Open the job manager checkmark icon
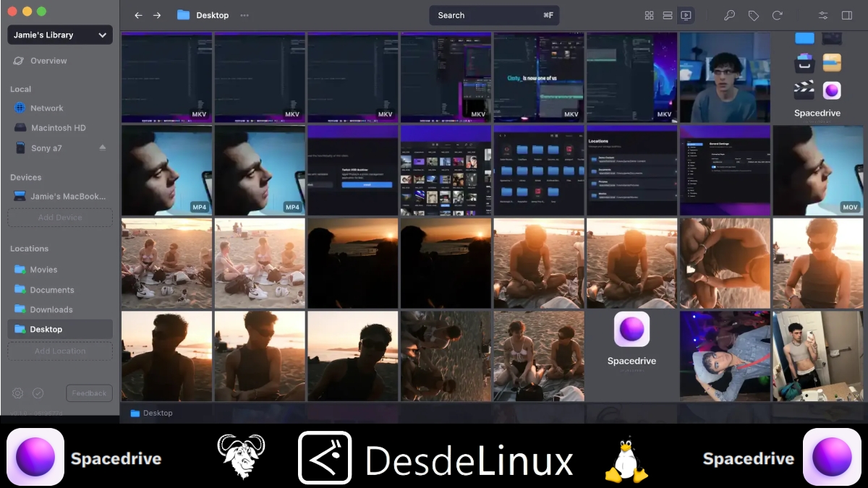 click(38, 393)
